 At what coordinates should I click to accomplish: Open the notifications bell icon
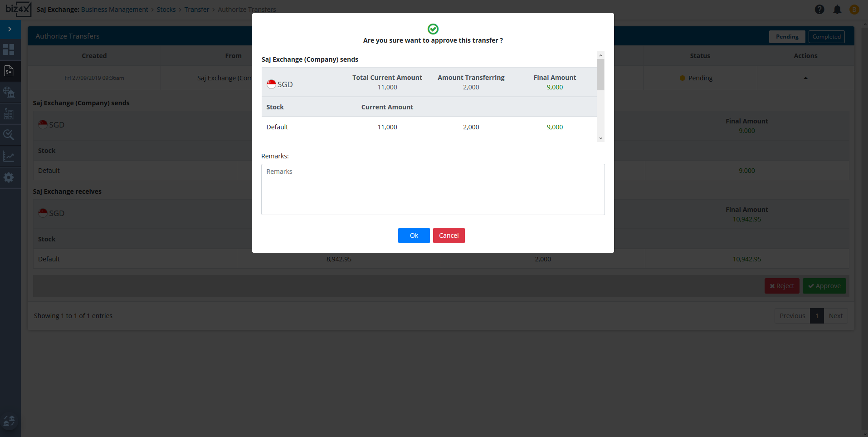coord(837,10)
